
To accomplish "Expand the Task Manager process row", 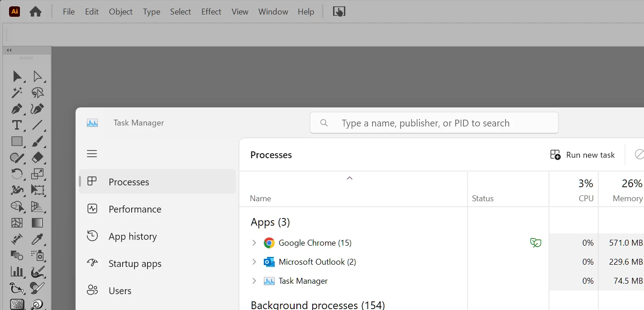I will click(254, 281).
